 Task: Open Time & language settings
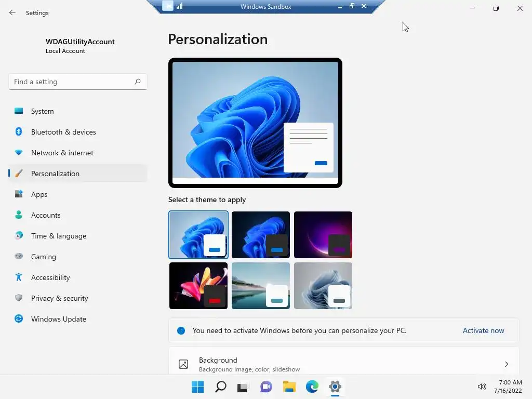[78, 236]
